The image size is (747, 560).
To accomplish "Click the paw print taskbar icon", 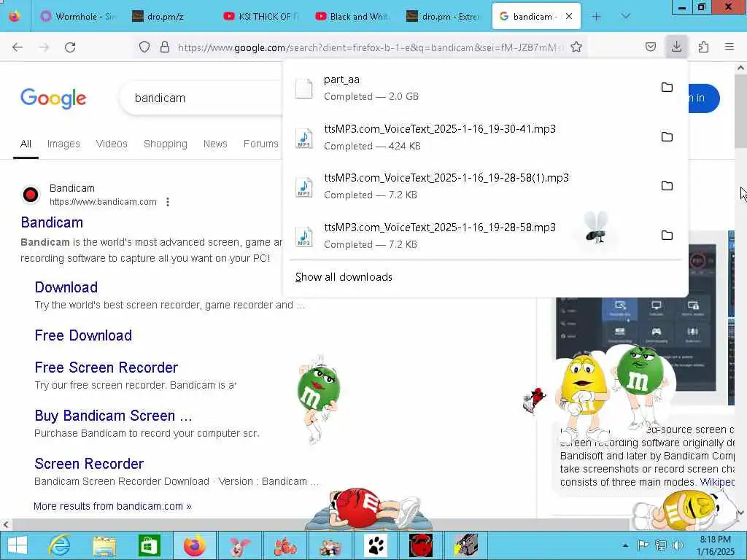I will [376, 545].
